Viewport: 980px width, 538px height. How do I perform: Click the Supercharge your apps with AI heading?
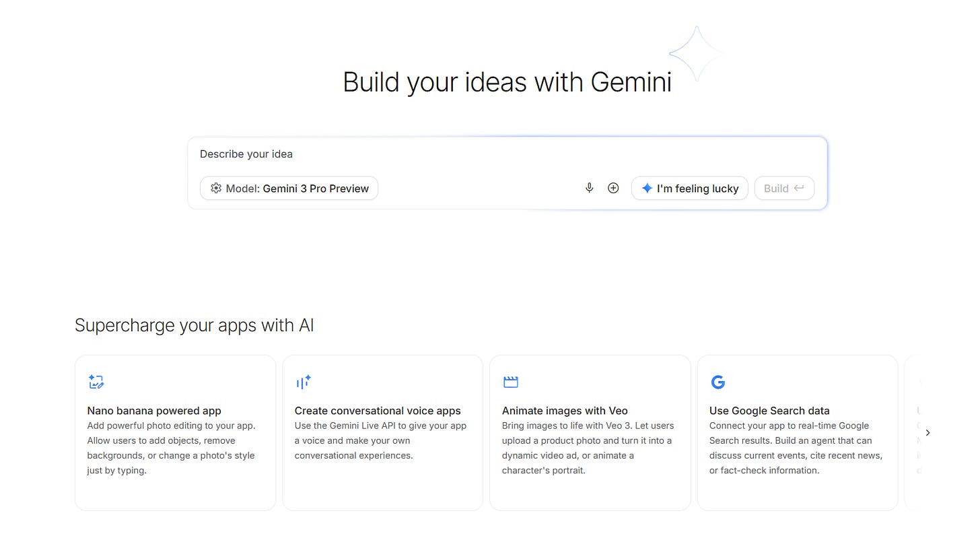coord(195,326)
